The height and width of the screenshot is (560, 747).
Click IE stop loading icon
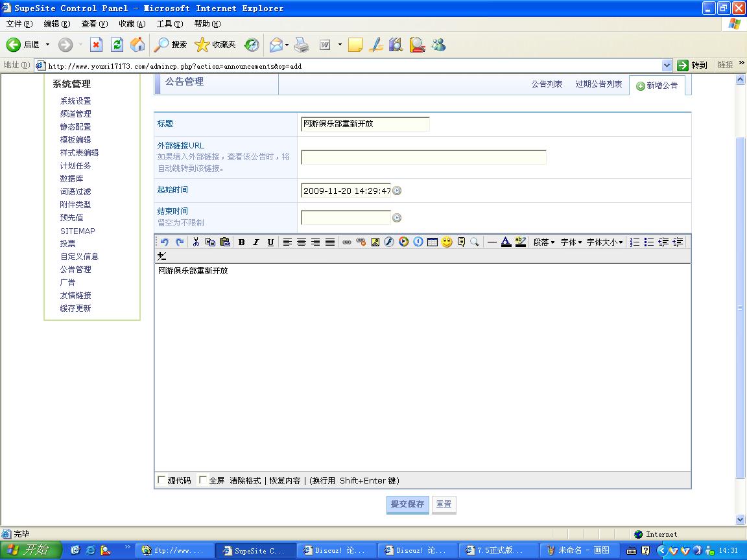tap(96, 44)
